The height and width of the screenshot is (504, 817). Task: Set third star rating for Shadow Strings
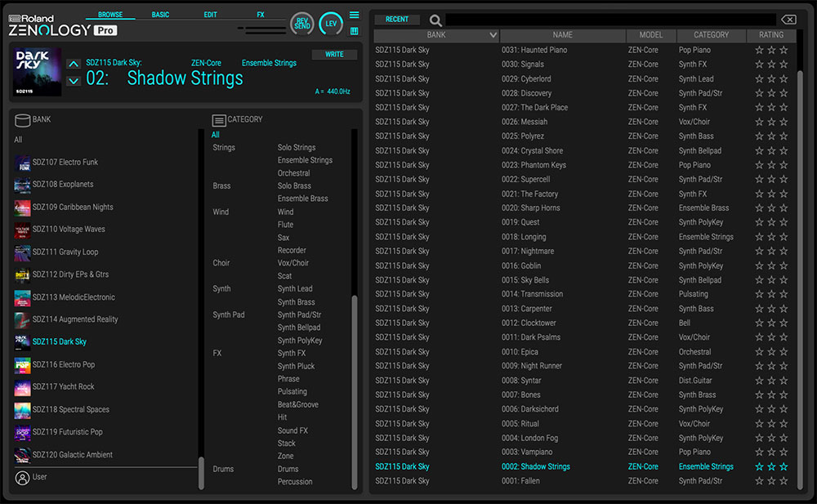click(784, 467)
